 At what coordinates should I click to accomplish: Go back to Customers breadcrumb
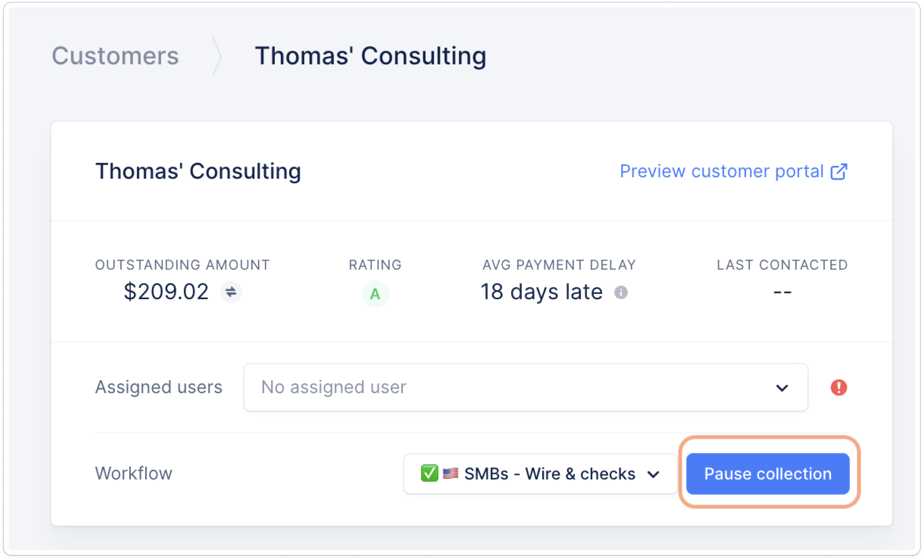(x=115, y=56)
